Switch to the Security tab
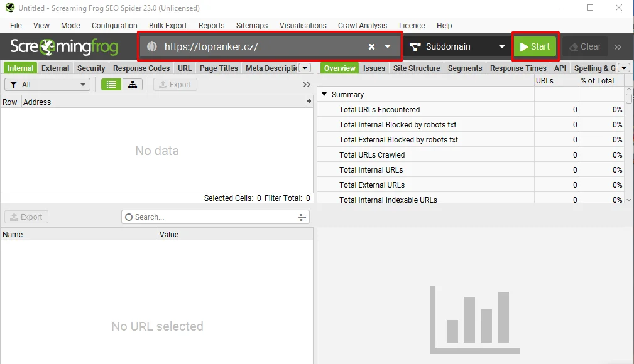Screen dimensions: 634x364 point(91,68)
